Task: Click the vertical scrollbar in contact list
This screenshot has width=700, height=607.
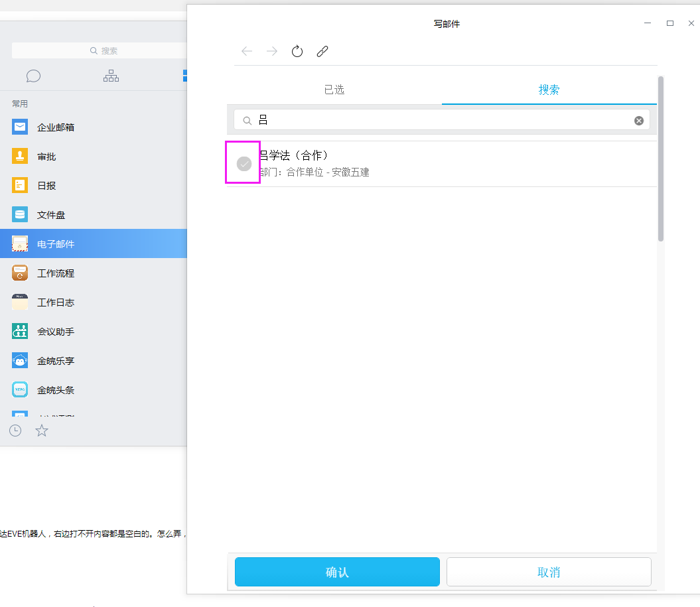Action: 660,159
